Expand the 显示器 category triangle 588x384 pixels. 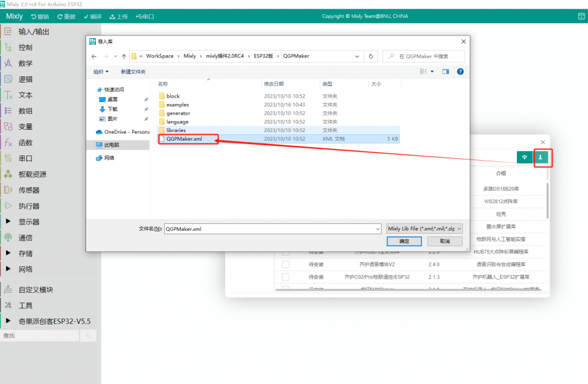point(8,221)
